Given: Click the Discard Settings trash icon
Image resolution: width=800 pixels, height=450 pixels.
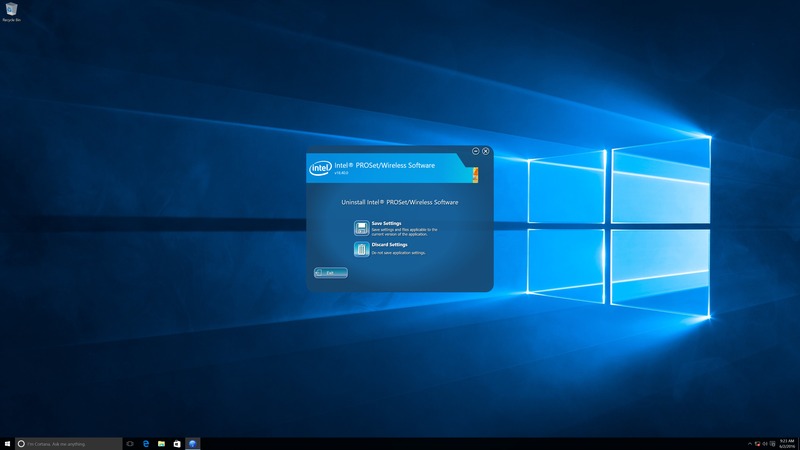Looking at the screenshot, I should 361,248.
